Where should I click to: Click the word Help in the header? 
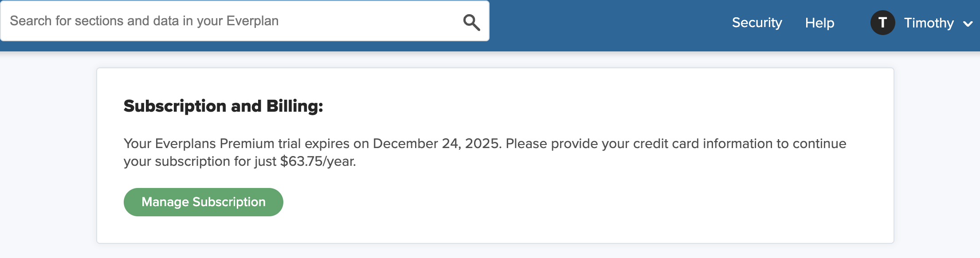819,23
